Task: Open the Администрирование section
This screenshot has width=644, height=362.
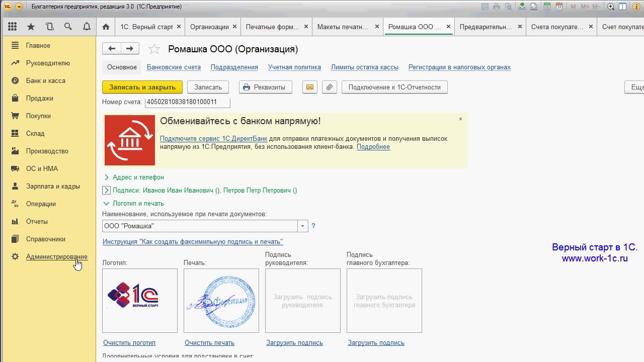Action: pos(57,256)
